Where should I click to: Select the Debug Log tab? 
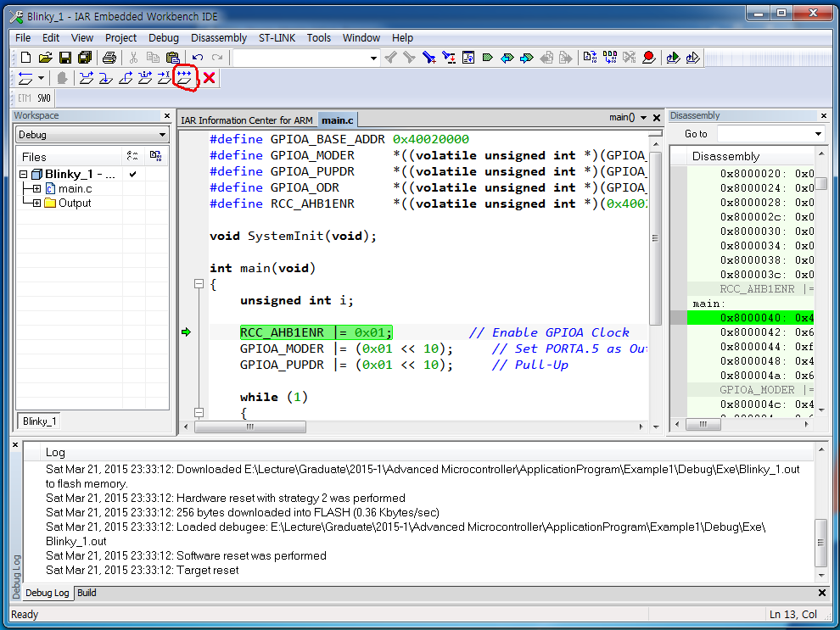[x=48, y=593]
